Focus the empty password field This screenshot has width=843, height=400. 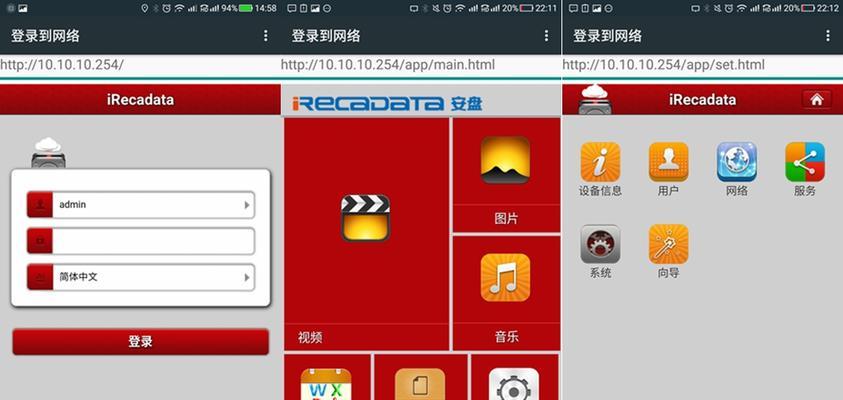pos(140,241)
